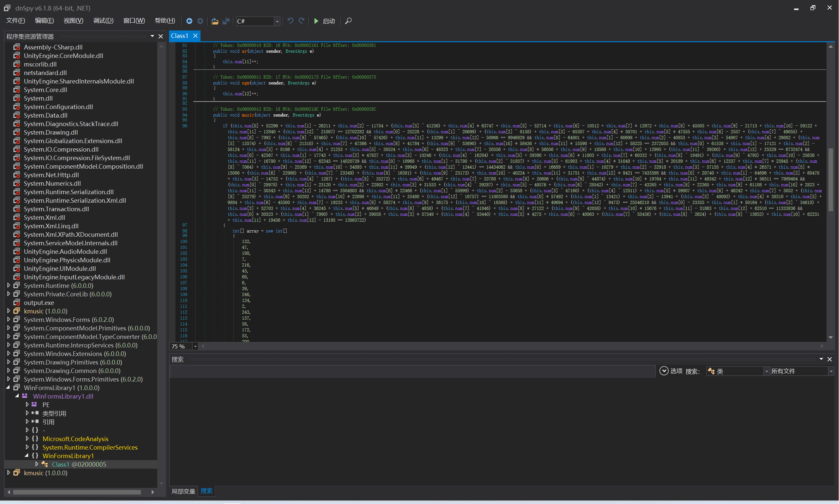
Task: Open the Edit menu
Action: click(45, 21)
